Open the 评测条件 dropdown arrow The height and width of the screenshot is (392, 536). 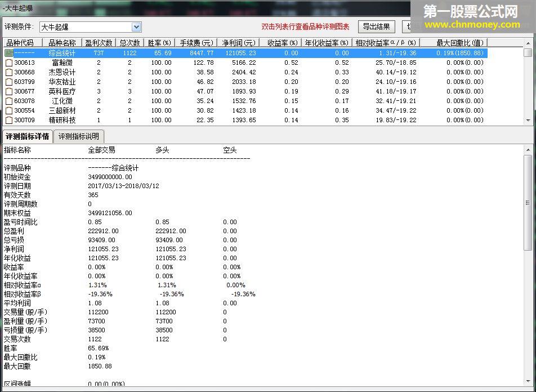point(136,27)
